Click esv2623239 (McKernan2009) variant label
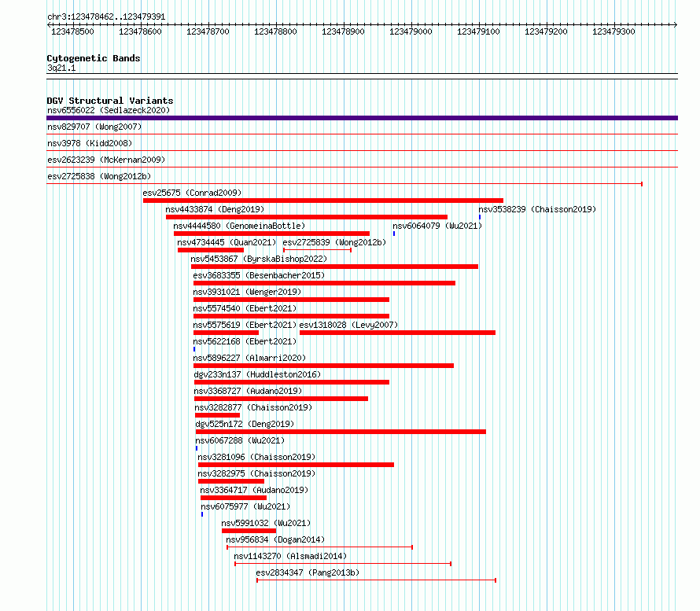This screenshot has height=611, width=700. (106, 160)
